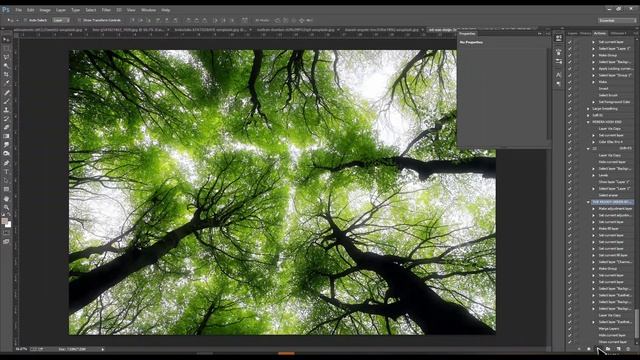The width and height of the screenshot is (640, 360).
Task: Click the Properties panel tab
Action: click(467, 33)
